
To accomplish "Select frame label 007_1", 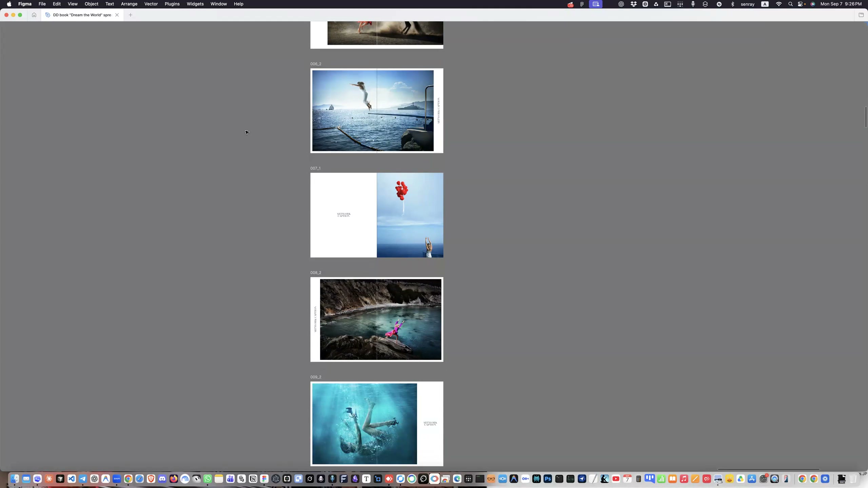I will tap(315, 168).
